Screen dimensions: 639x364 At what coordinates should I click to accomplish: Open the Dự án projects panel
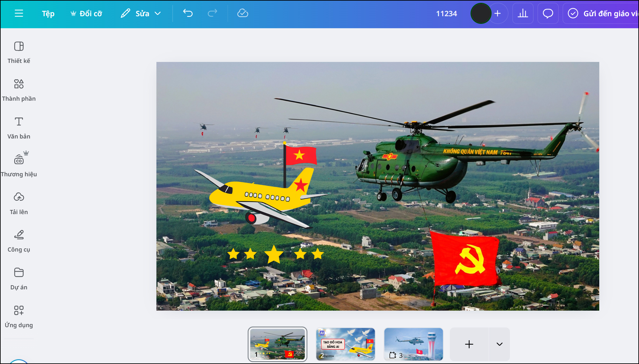point(19,279)
